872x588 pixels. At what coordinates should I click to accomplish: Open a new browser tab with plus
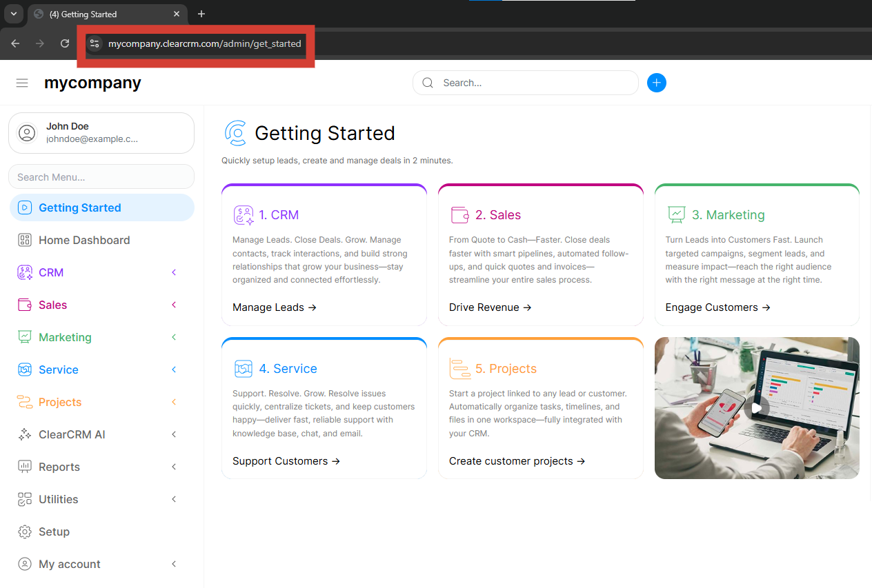click(x=201, y=14)
